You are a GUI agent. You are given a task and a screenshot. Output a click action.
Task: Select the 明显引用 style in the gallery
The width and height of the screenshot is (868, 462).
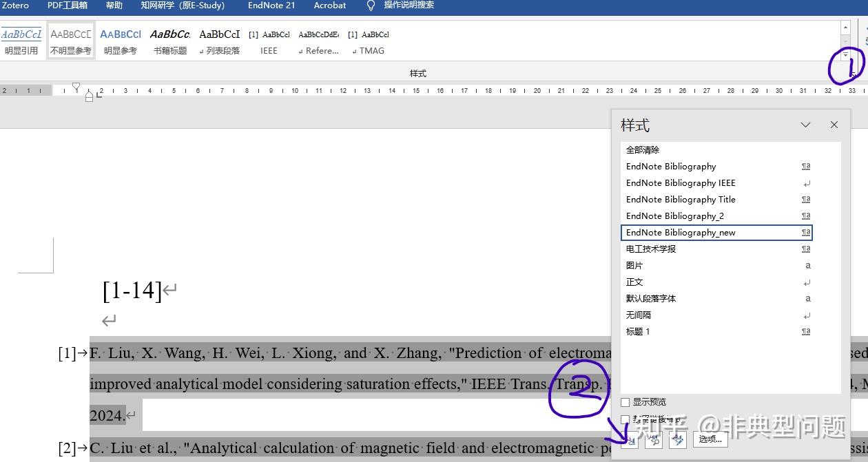[21, 40]
